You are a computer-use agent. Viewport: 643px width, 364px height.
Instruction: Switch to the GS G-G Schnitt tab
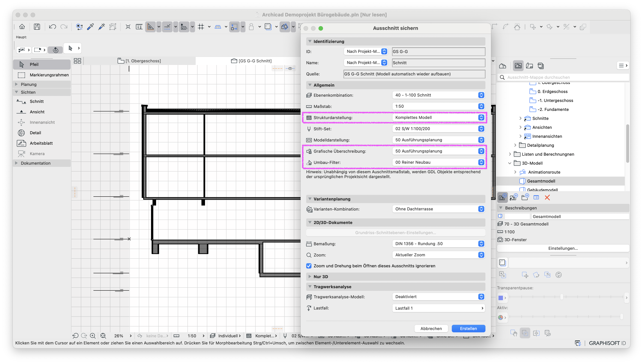coord(251,61)
